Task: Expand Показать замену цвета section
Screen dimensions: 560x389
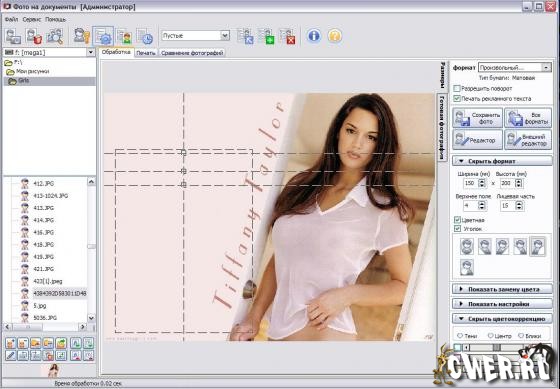Action: point(502,289)
